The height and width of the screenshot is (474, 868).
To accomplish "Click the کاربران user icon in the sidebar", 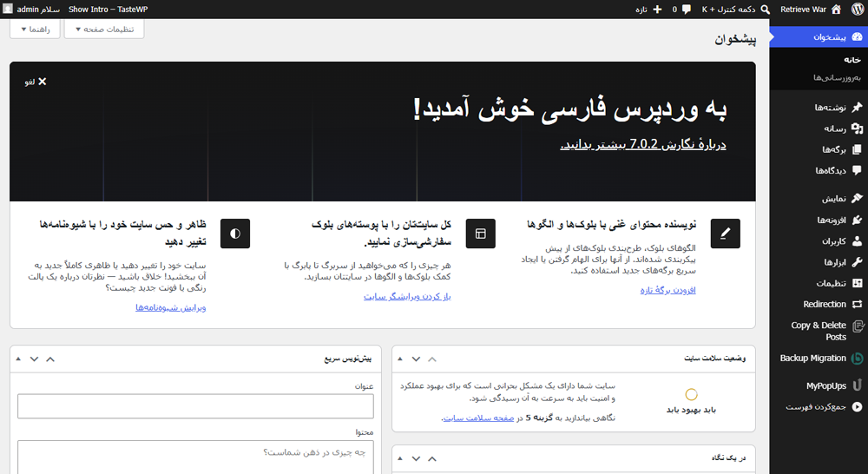I will coord(857,240).
